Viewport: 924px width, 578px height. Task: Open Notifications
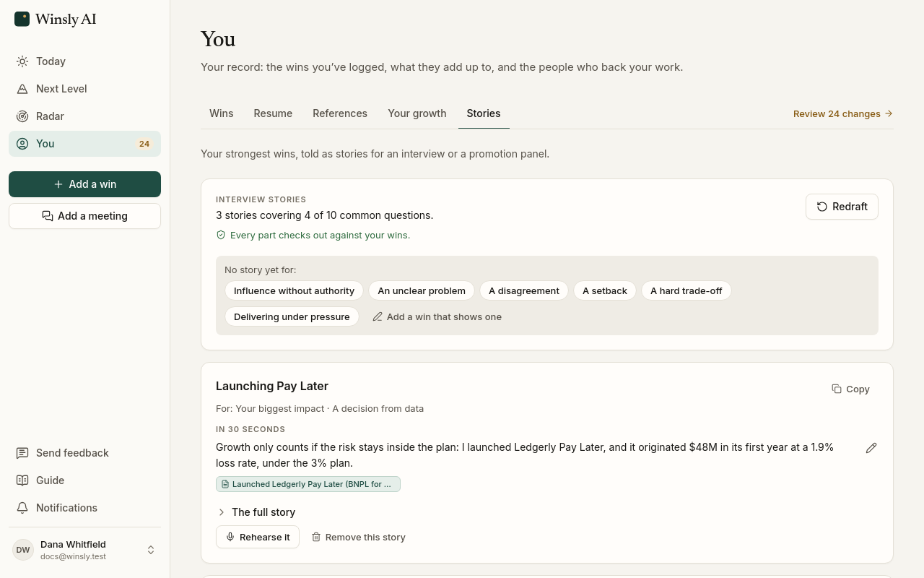tap(84, 508)
